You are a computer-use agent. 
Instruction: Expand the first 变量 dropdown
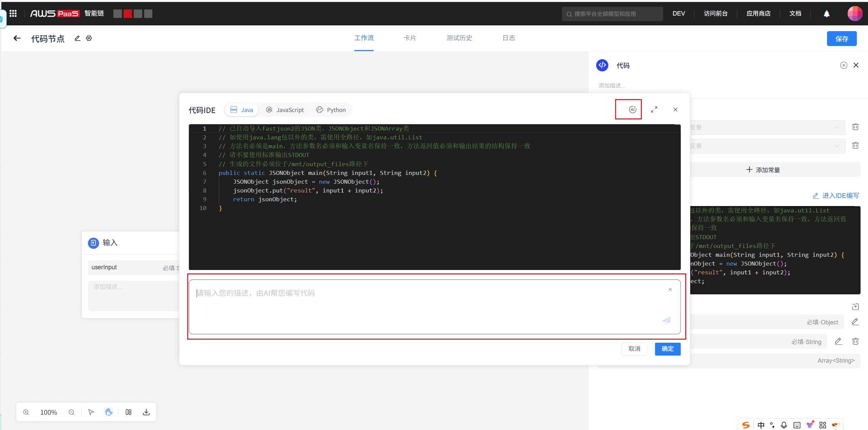[767, 127]
